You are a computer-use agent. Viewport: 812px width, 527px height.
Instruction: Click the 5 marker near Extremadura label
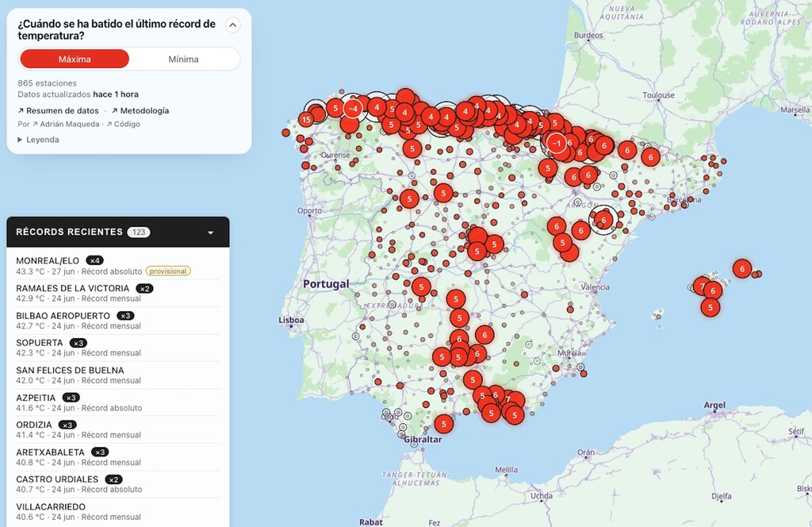pos(421,287)
